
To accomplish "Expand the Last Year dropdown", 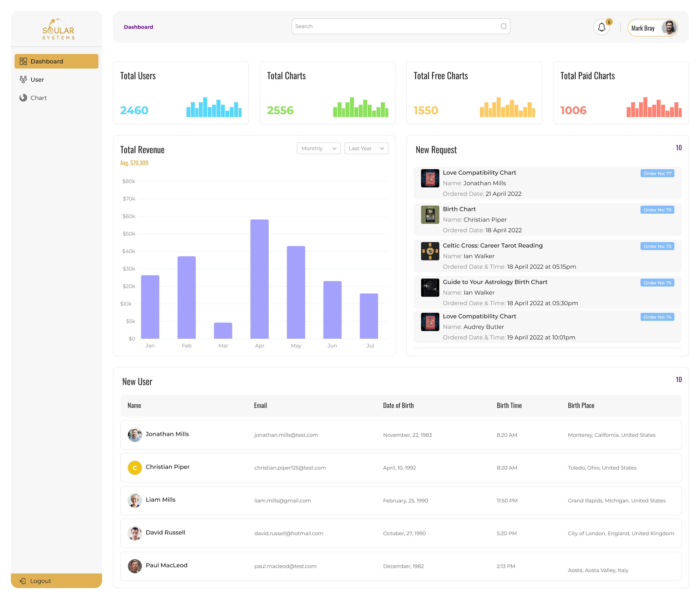I will pos(366,148).
